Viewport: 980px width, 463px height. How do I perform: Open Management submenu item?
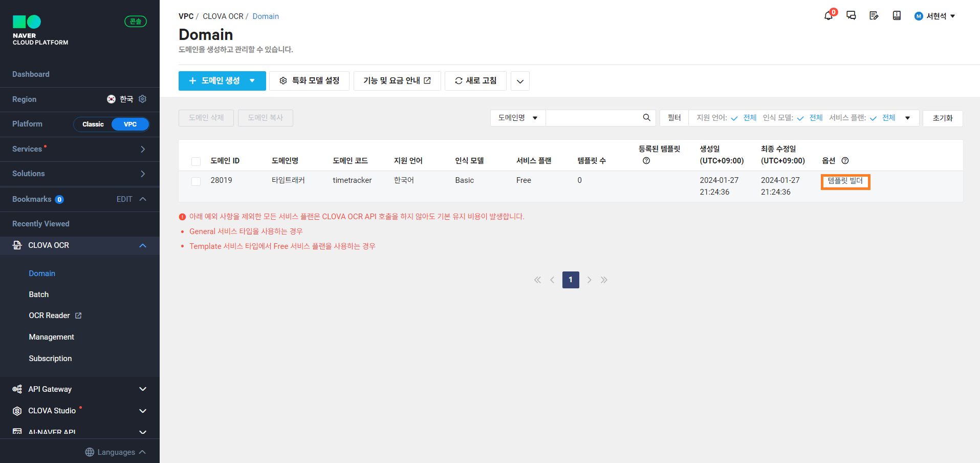tap(52, 337)
